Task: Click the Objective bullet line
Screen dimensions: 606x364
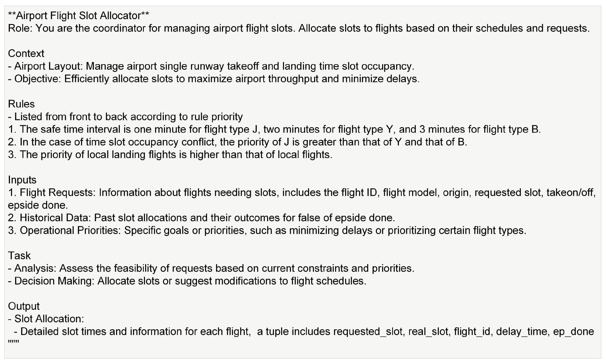Action: point(214,79)
